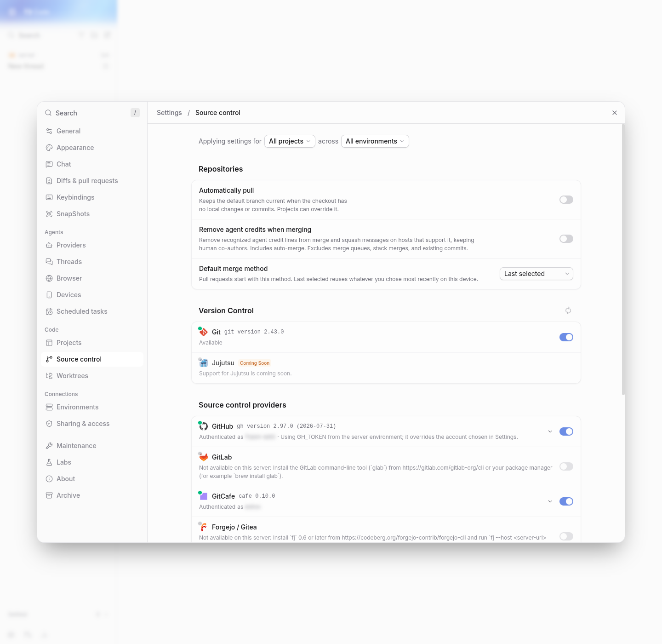Click the refresh icon beside Version Control

click(x=568, y=310)
